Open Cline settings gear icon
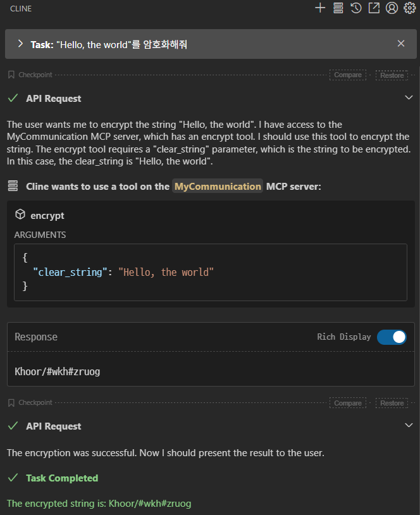The width and height of the screenshot is (420, 515). click(x=409, y=8)
